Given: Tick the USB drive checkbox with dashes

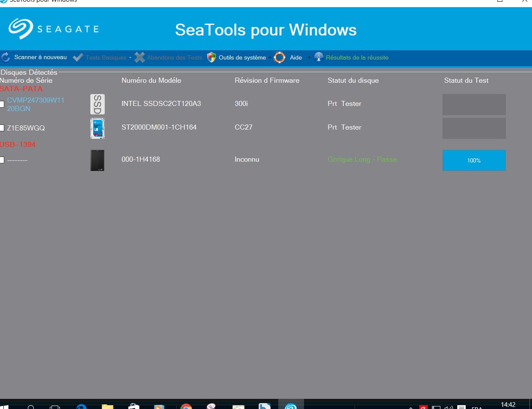Looking at the screenshot, I should [x=2, y=160].
